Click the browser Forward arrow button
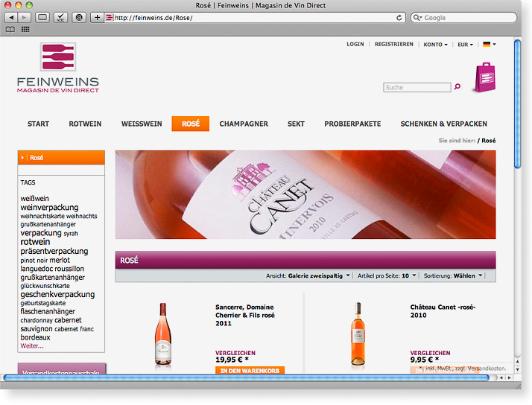 [24, 17]
